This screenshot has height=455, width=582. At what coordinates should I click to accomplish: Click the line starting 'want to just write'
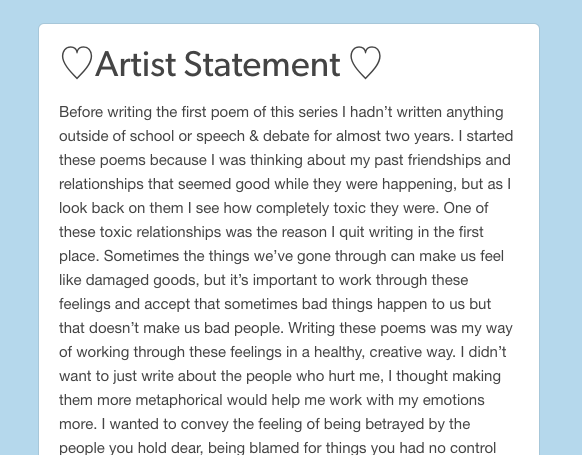(280, 376)
